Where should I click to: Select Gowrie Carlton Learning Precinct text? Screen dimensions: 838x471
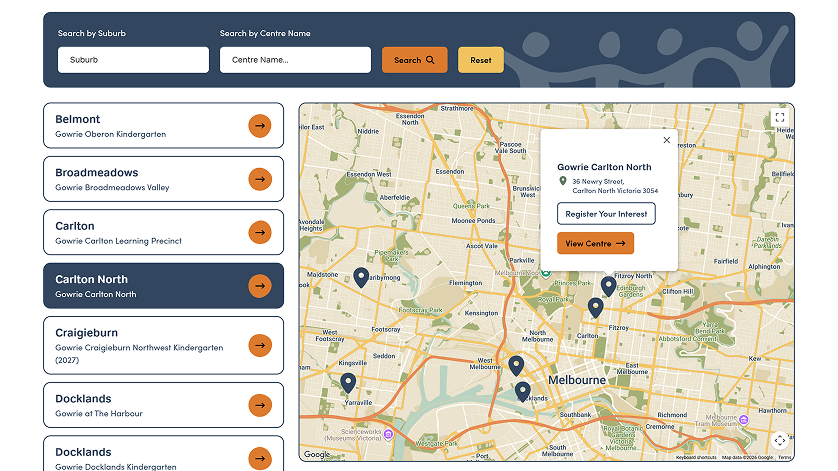point(119,241)
